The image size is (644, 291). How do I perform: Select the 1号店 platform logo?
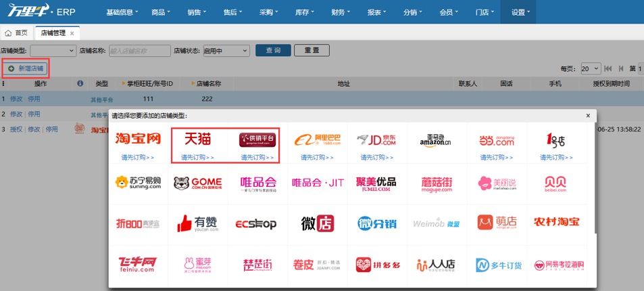point(555,139)
